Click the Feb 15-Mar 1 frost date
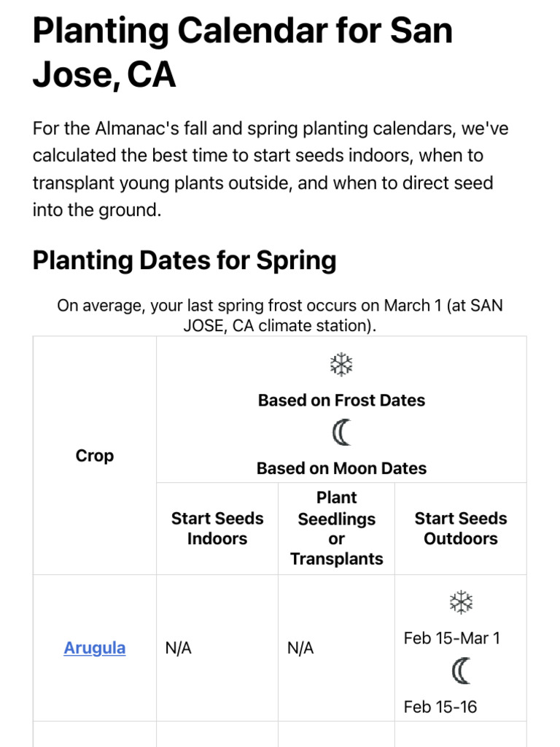Image resolution: width=560 pixels, height=747 pixels. click(x=452, y=638)
